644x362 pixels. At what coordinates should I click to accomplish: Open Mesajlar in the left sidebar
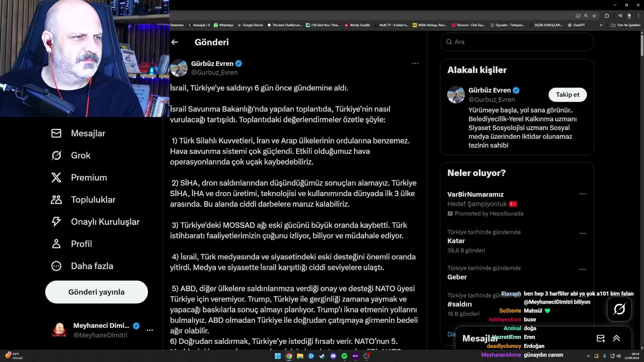tap(78, 133)
